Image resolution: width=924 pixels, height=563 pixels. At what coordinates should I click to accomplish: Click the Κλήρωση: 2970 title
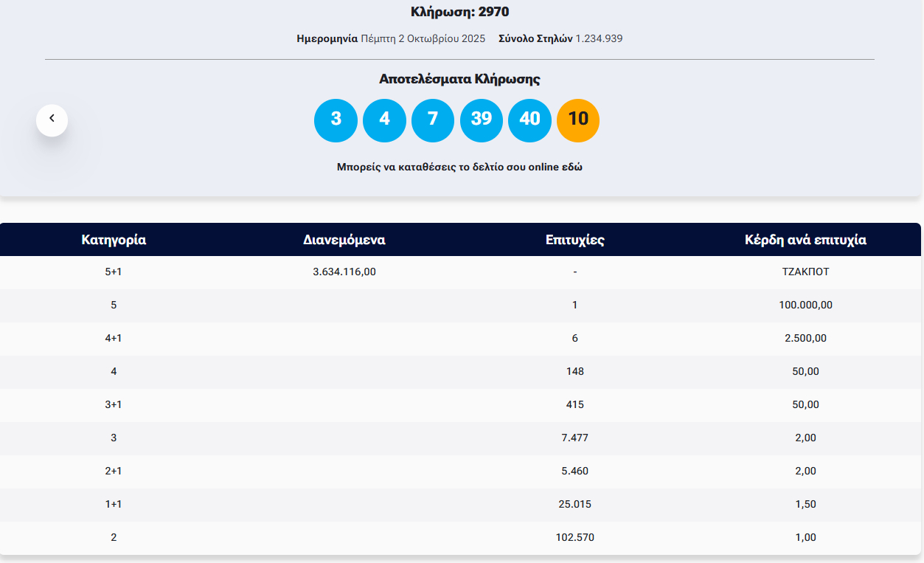click(x=460, y=12)
